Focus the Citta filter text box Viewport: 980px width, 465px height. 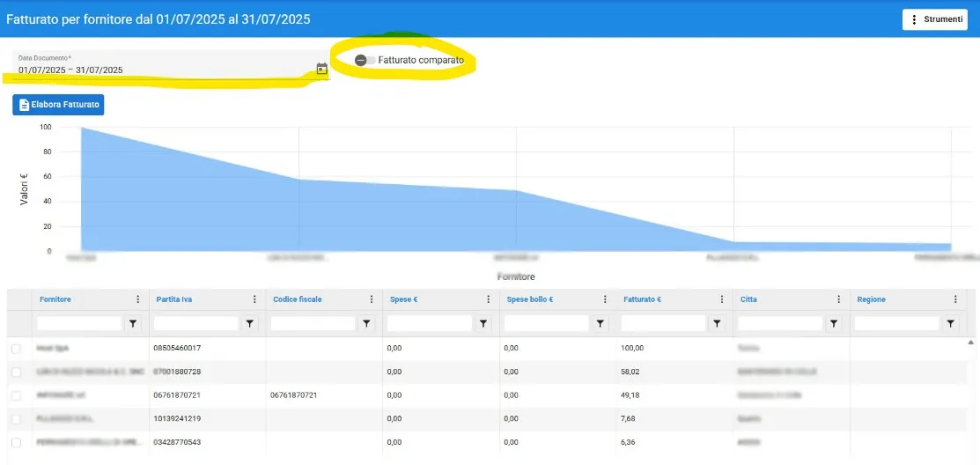pyautogui.click(x=780, y=323)
